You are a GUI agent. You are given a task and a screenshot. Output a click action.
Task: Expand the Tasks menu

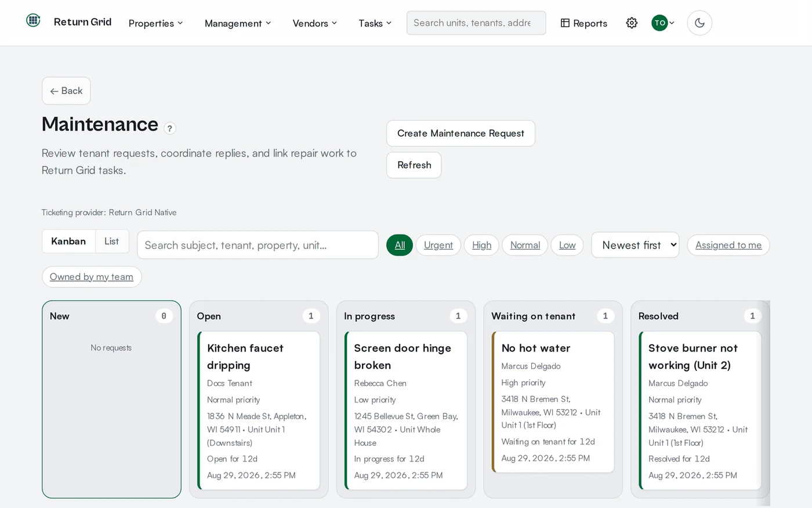coord(375,23)
